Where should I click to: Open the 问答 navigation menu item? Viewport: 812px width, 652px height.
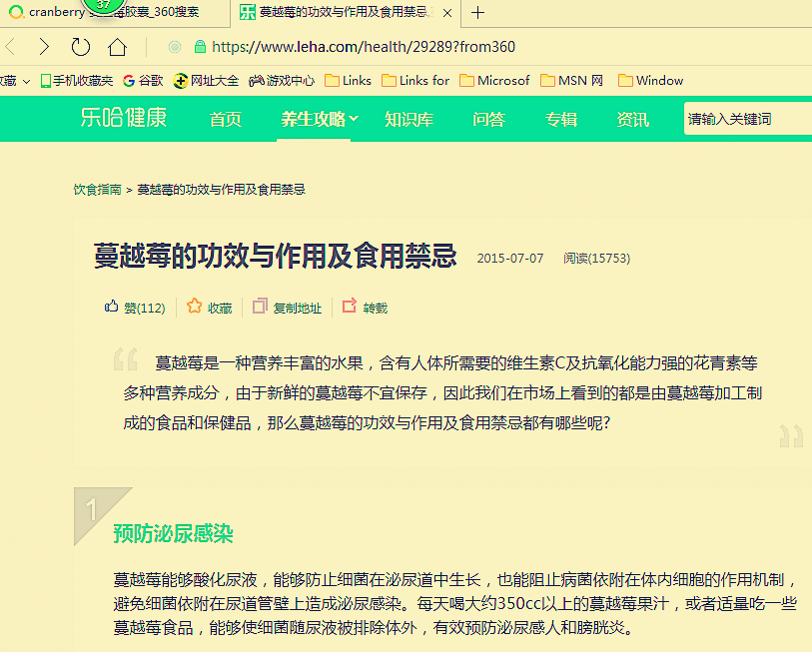488,119
